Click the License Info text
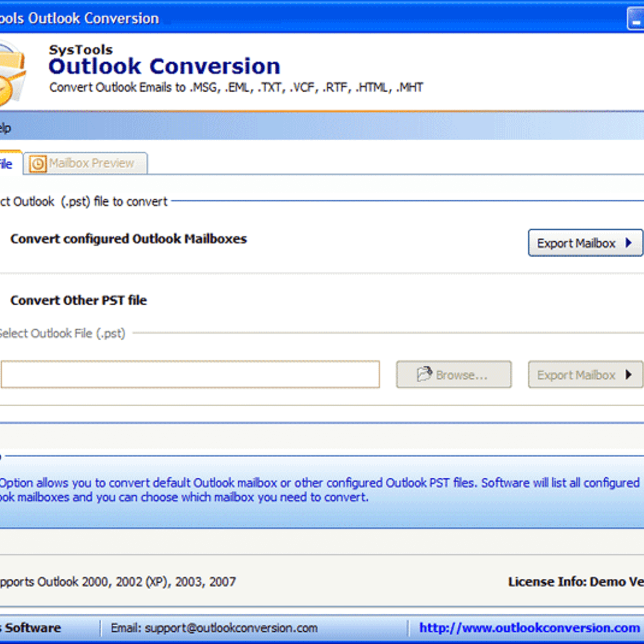This screenshot has width=644, height=644. [x=575, y=582]
